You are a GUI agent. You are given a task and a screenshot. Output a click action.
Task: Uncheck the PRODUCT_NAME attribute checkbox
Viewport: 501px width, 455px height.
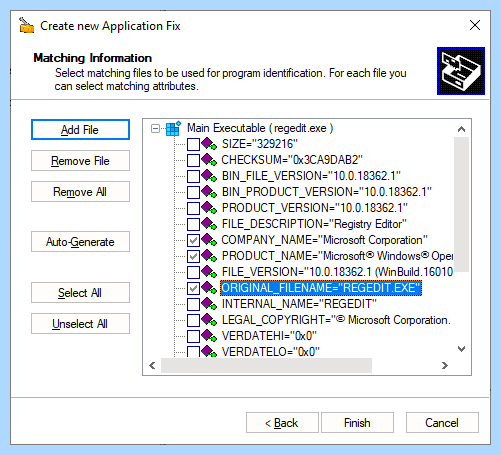(193, 256)
